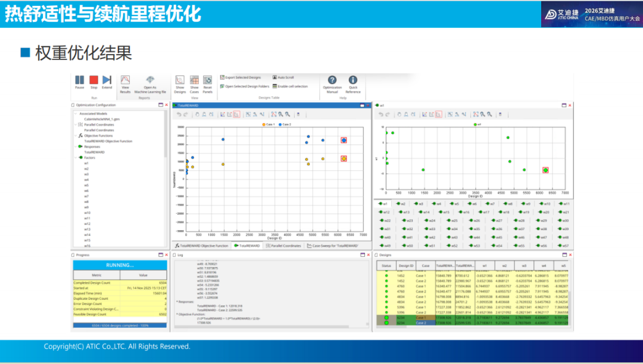Screen dimensions: 643x364
Task: Click the w3 column header in Designs
Action: pyautogui.click(x=524, y=266)
